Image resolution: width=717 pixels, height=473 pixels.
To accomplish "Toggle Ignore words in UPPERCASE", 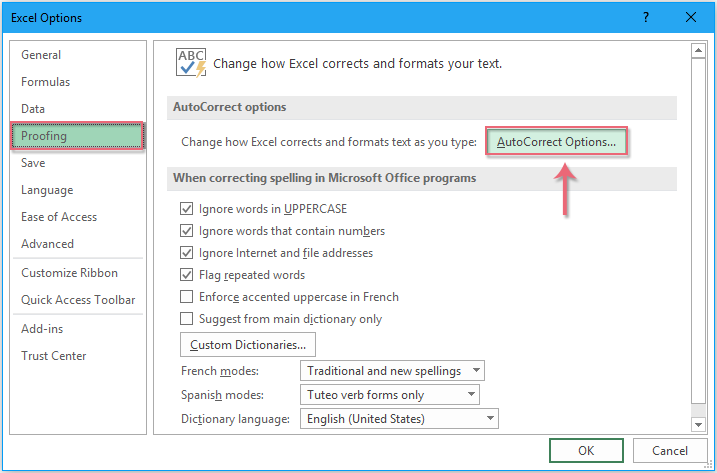I will pyautogui.click(x=187, y=209).
